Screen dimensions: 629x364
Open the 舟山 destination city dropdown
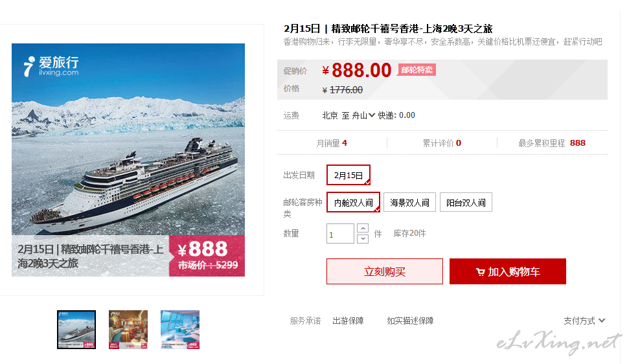(363, 115)
